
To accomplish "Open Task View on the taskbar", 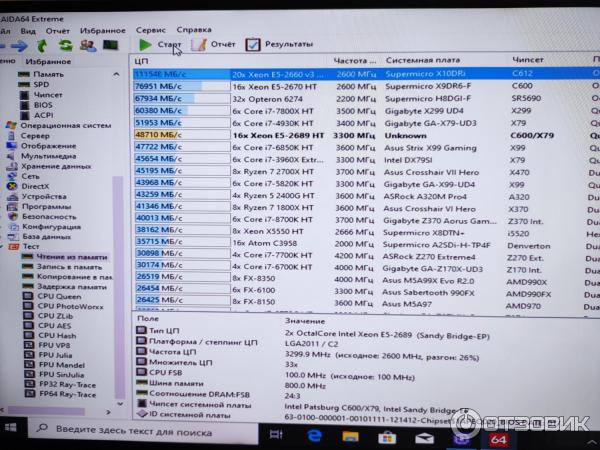I will click(x=276, y=434).
